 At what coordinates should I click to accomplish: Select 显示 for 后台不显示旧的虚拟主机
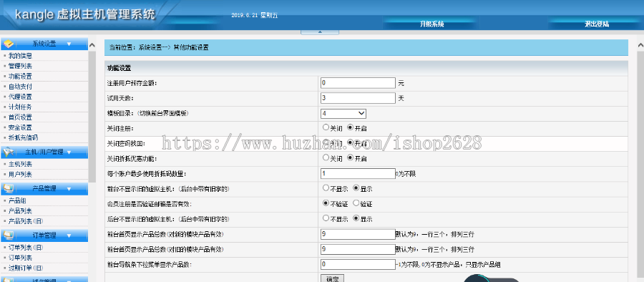click(356, 218)
